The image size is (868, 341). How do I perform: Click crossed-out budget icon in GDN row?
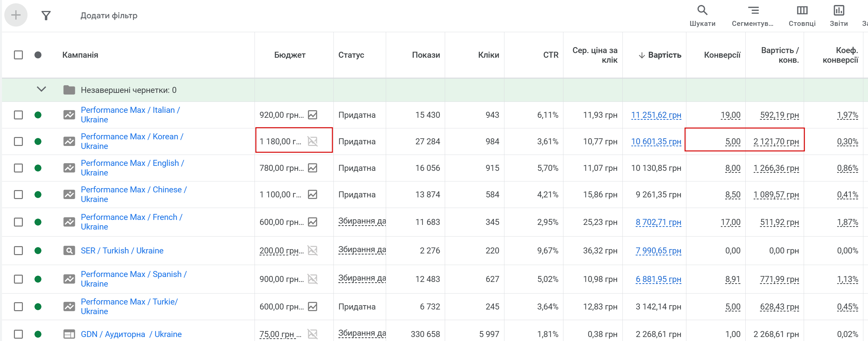[x=312, y=334]
